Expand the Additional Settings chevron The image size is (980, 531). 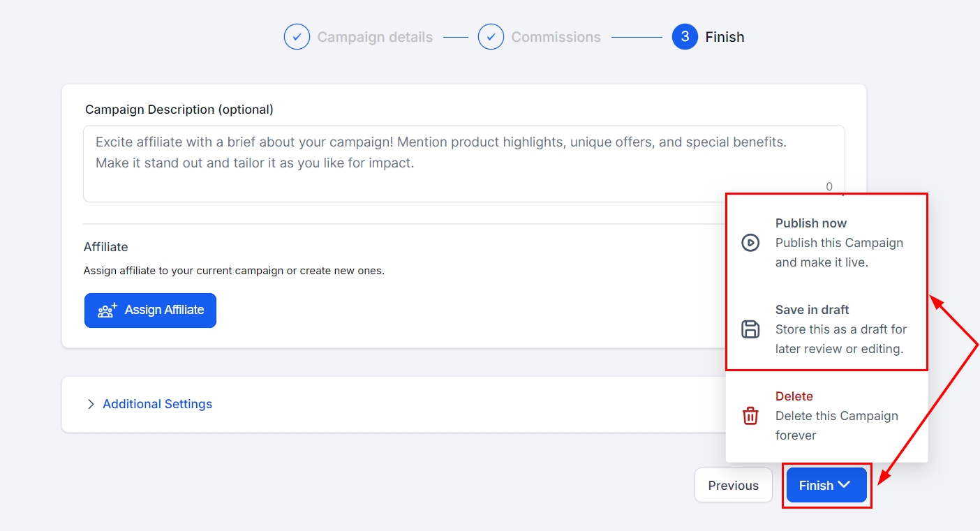click(x=91, y=404)
